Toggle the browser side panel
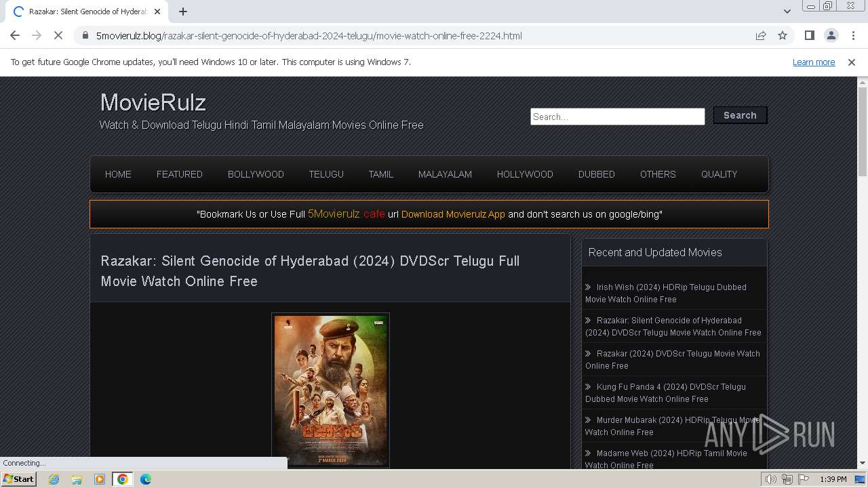This screenshot has width=868, height=488. 809,35
